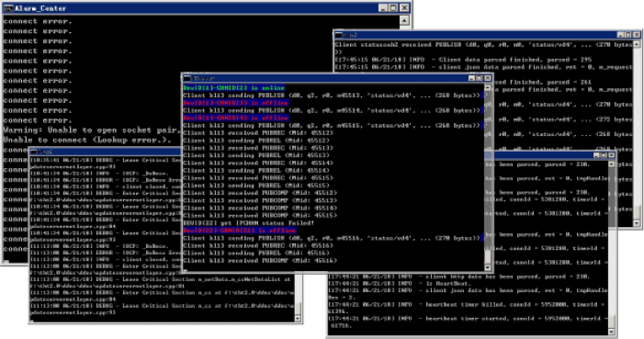Click 'DEVID[22] get IPCHNM status Failed!' line

click(249, 223)
